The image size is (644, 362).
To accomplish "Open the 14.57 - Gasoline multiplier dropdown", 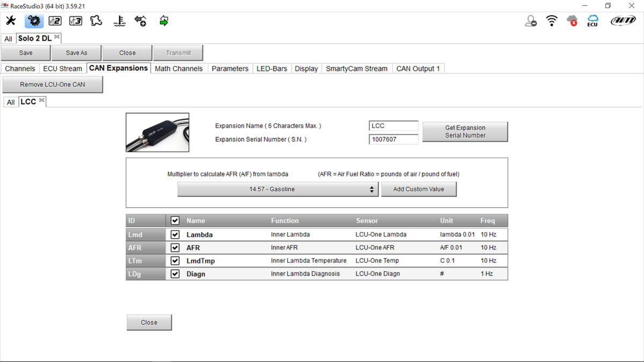I will pos(277,189).
